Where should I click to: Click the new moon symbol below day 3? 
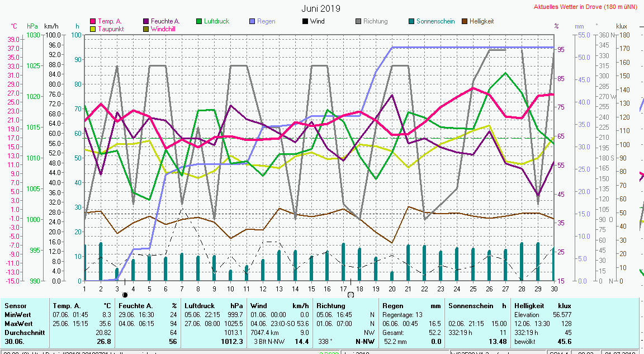[125, 295]
